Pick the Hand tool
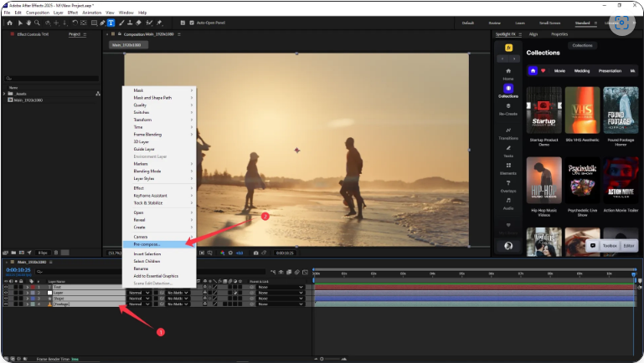The height and width of the screenshot is (363, 644). pos(28,23)
